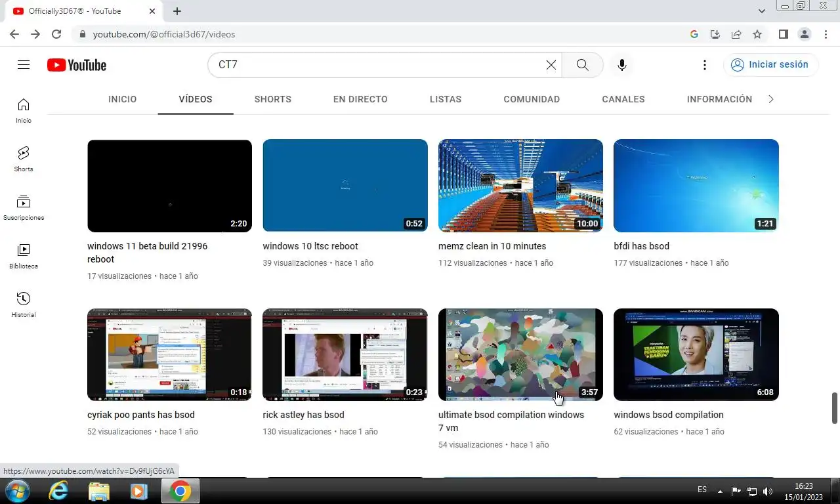The image size is (840, 504).
Task: Launch Internet Explorer from the taskbar
Action: point(58,491)
